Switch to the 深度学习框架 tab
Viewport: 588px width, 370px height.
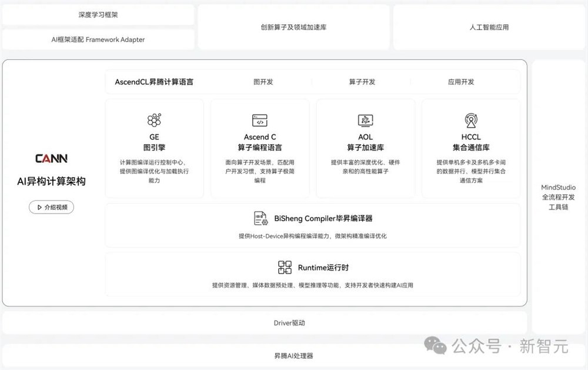pyautogui.click(x=97, y=14)
